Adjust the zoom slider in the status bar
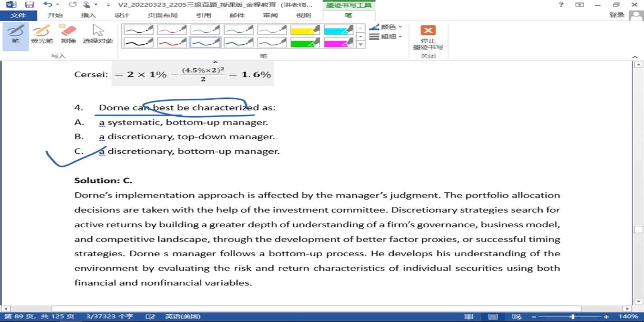The image size is (644, 322). 572,317
